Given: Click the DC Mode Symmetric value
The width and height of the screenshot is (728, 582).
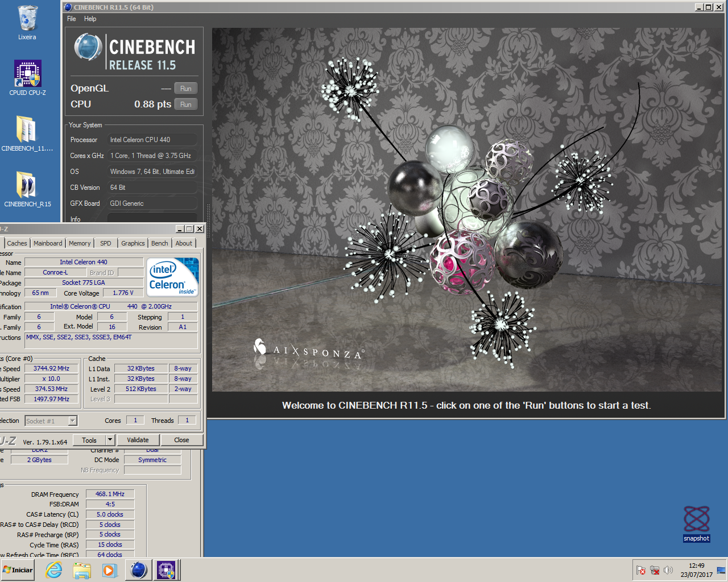Looking at the screenshot, I should tap(152, 460).
